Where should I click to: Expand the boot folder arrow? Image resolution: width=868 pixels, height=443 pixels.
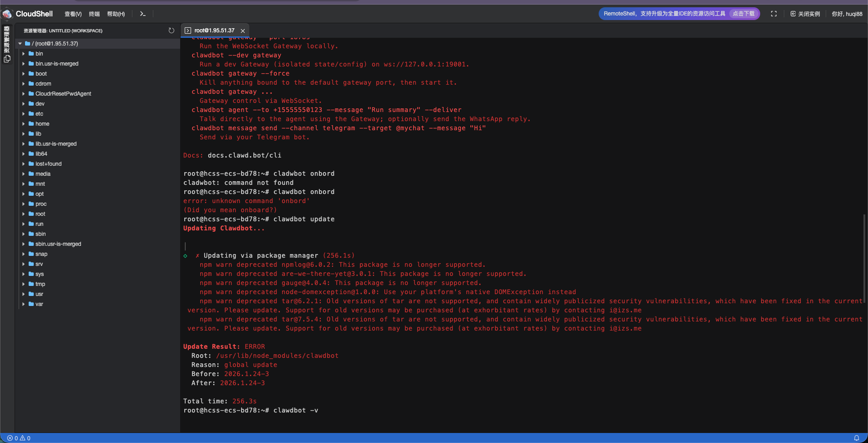click(24, 74)
